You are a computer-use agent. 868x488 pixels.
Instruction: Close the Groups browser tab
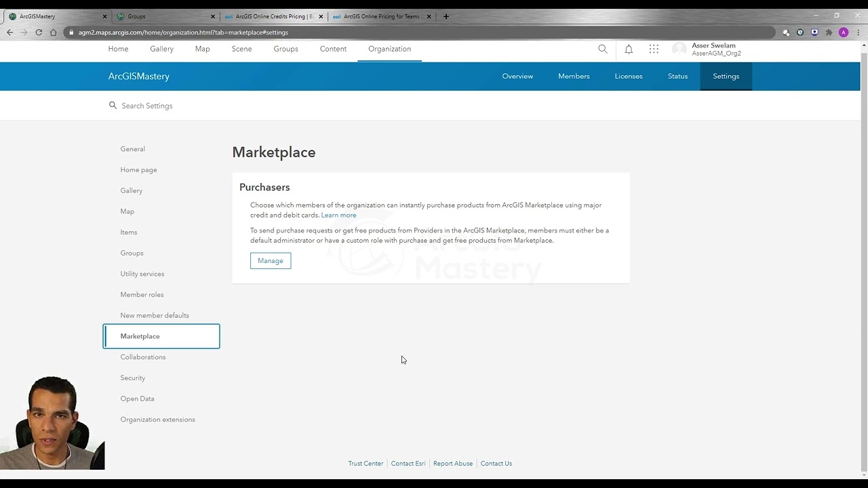[213, 16]
